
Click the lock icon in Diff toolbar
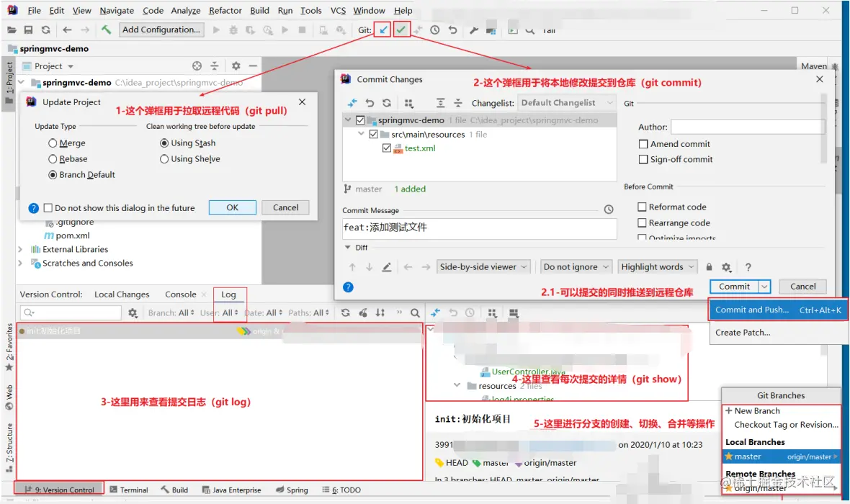(709, 267)
